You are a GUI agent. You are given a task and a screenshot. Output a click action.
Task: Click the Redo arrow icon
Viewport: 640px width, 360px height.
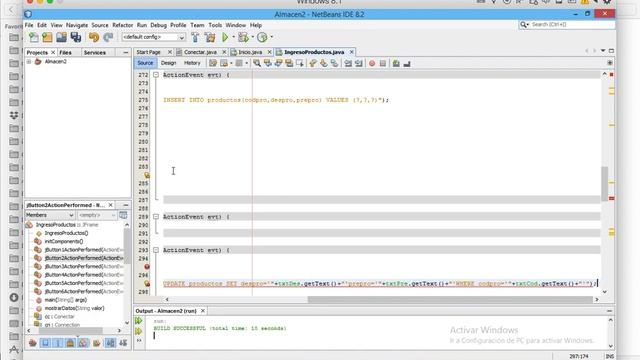point(108,37)
